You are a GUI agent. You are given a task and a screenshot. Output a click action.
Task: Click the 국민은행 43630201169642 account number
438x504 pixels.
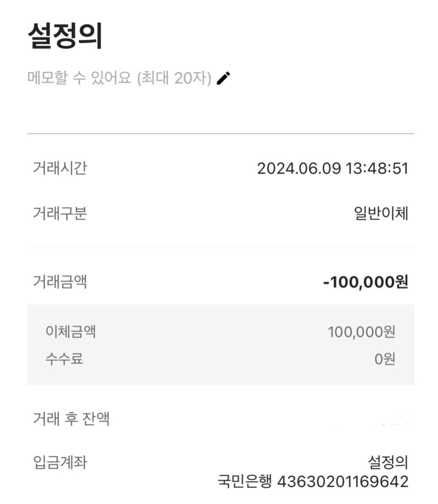pyautogui.click(x=313, y=481)
